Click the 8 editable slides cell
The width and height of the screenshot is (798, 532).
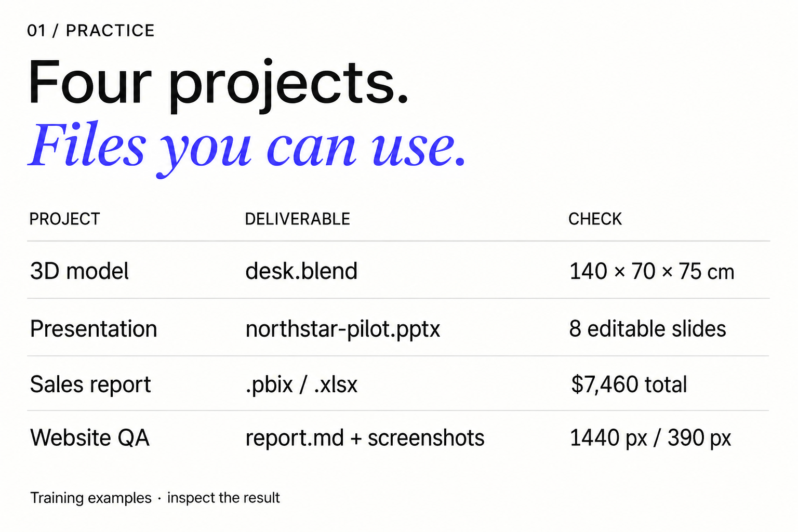click(x=647, y=329)
